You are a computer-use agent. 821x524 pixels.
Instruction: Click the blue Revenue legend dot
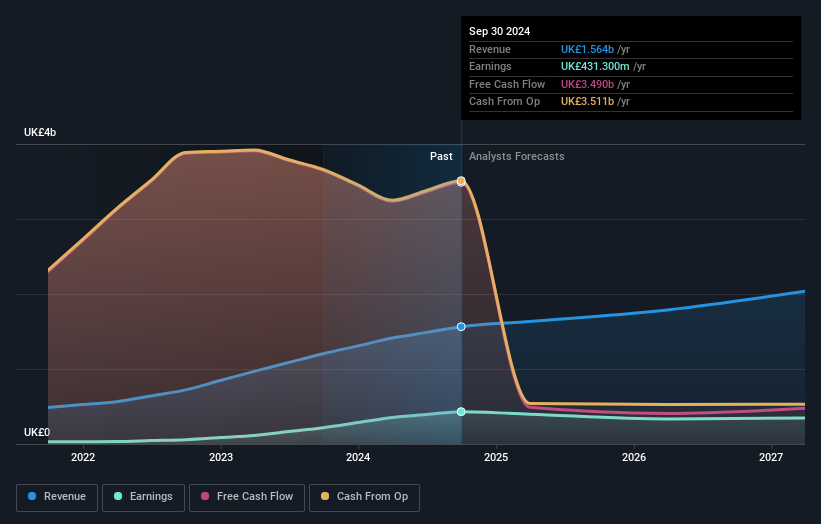pyautogui.click(x=32, y=496)
